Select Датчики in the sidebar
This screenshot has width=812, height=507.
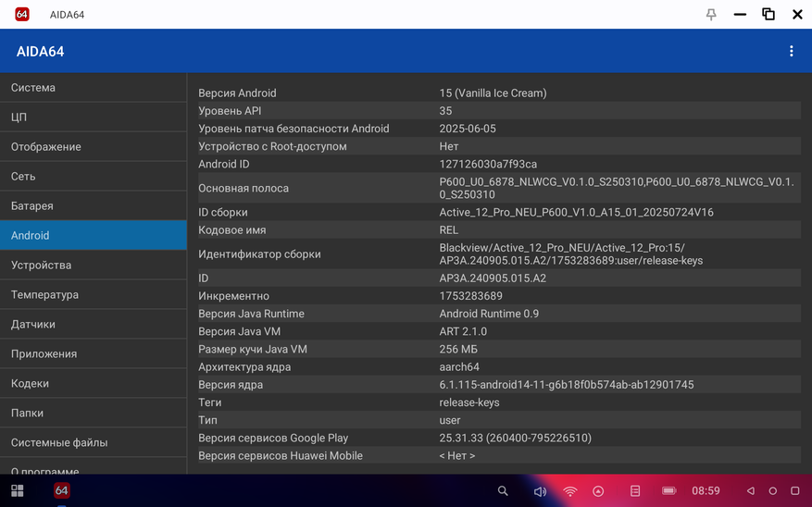pyautogui.click(x=93, y=325)
